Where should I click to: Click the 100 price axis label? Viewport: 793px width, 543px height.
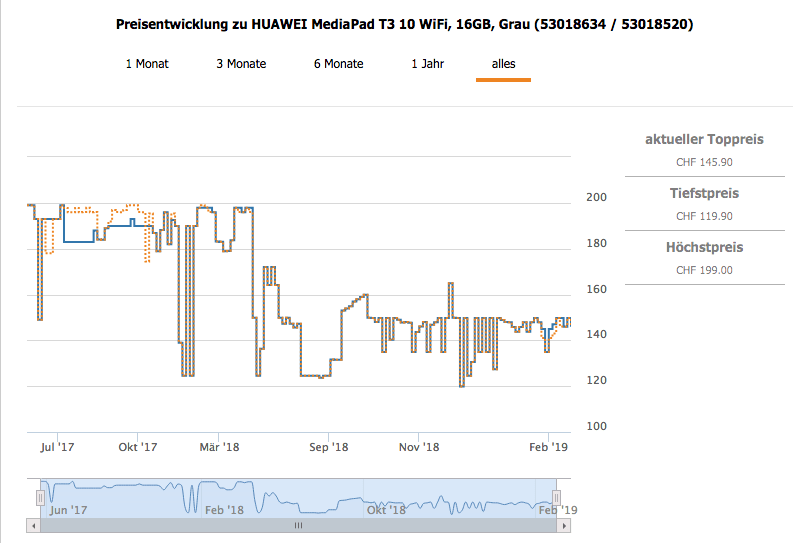pyautogui.click(x=596, y=426)
